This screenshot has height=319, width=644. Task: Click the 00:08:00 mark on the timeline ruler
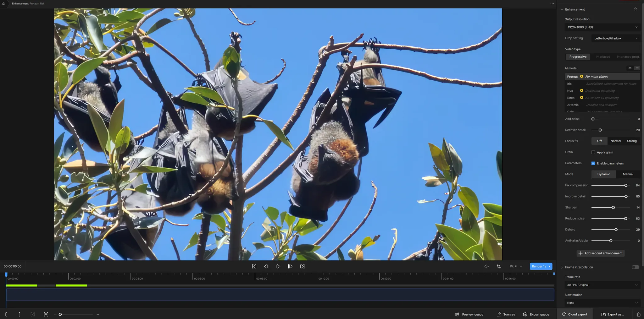pos(261,279)
